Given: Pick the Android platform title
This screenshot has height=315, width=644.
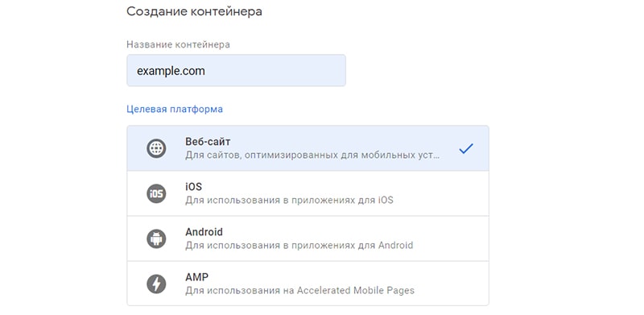Looking at the screenshot, I should [204, 232].
